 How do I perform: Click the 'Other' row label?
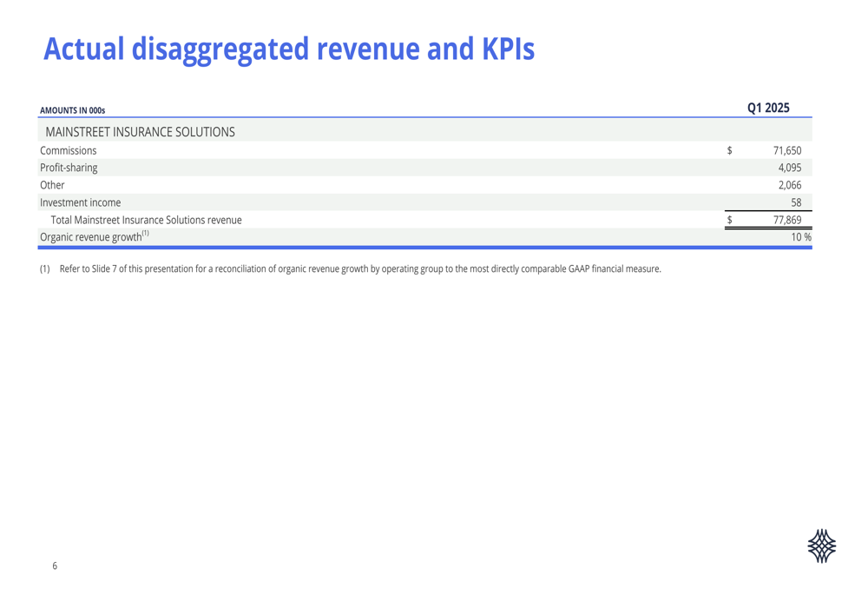coord(52,185)
